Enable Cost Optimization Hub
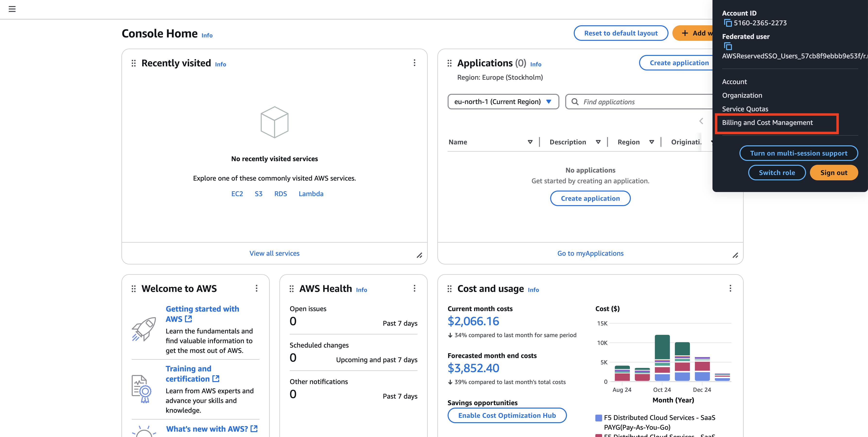Viewport: 868px width, 437px height. pyautogui.click(x=507, y=415)
